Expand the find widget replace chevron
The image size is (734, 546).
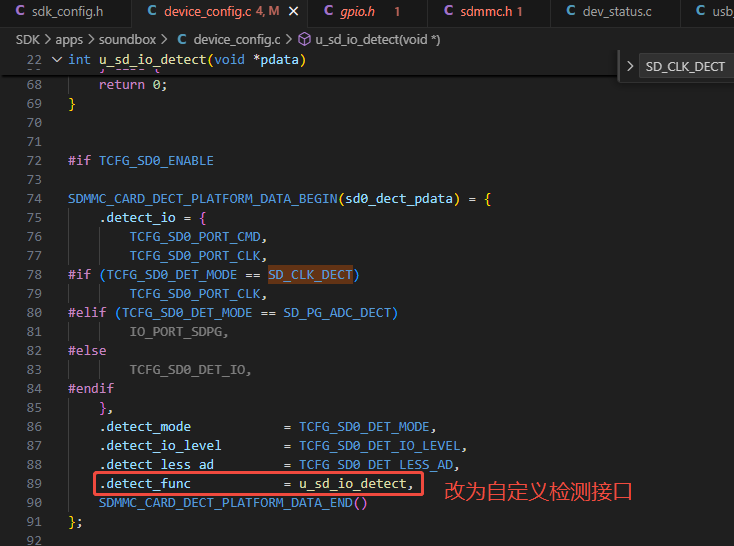[x=630, y=66]
